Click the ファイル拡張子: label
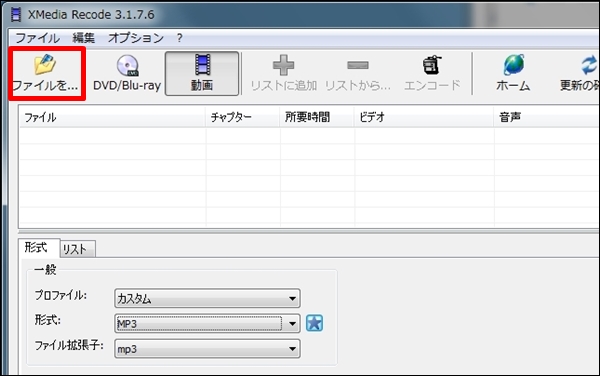Image resolution: width=600 pixels, height=376 pixels. (x=69, y=345)
